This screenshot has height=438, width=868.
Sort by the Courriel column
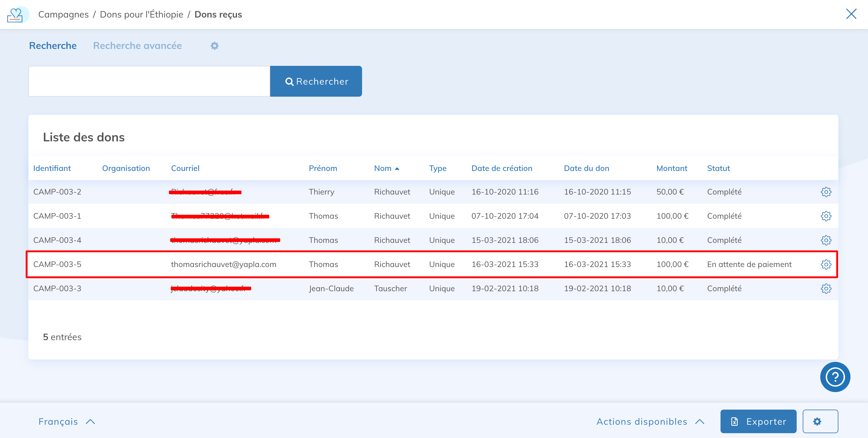[x=185, y=168]
